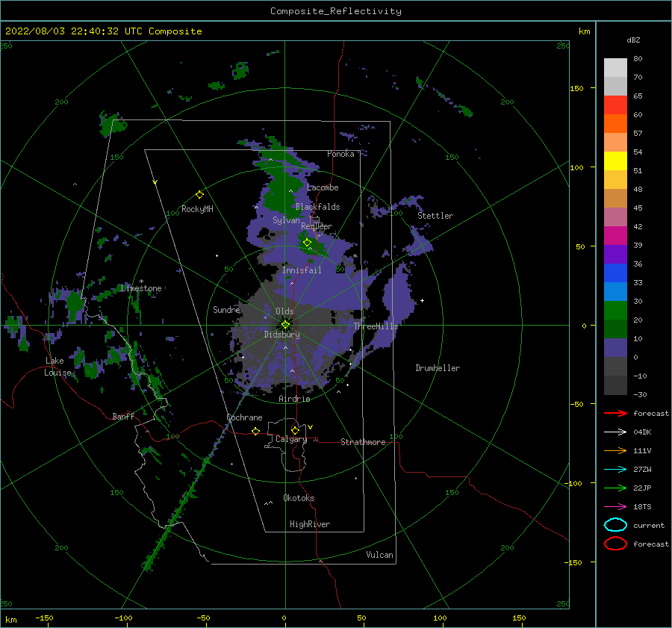
Task: Click the legend value -30
Action: tap(640, 394)
